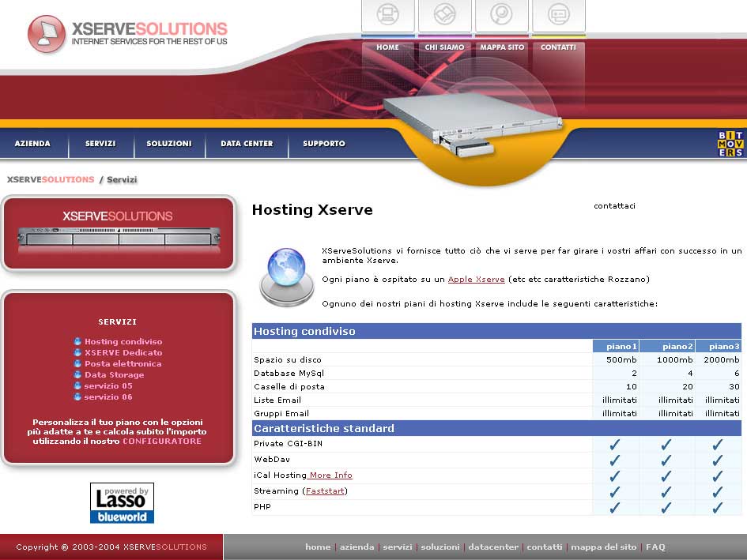Screen dimensions: 747x560
Task: Click the Private CGI-BIN row label
Action: pyautogui.click(x=289, y=443)
